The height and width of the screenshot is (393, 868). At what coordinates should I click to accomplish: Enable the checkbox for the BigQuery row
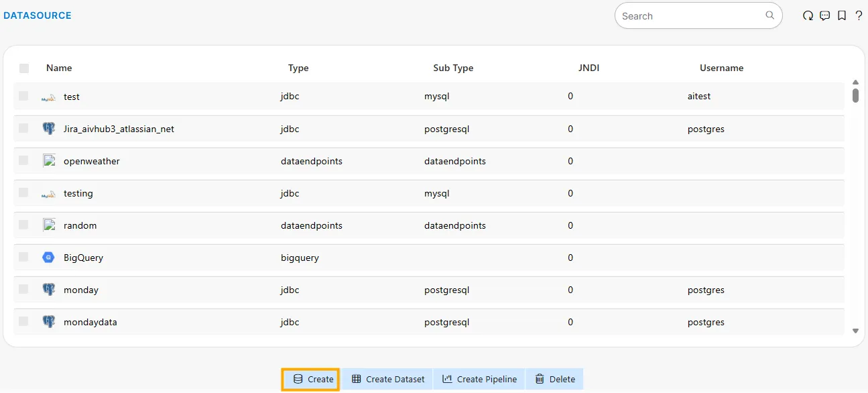point(24,257)
